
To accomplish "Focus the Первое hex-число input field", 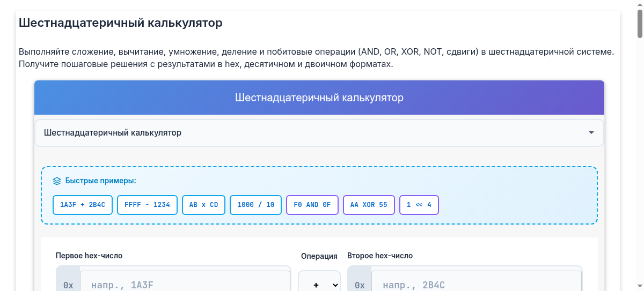I will (185, 284).
